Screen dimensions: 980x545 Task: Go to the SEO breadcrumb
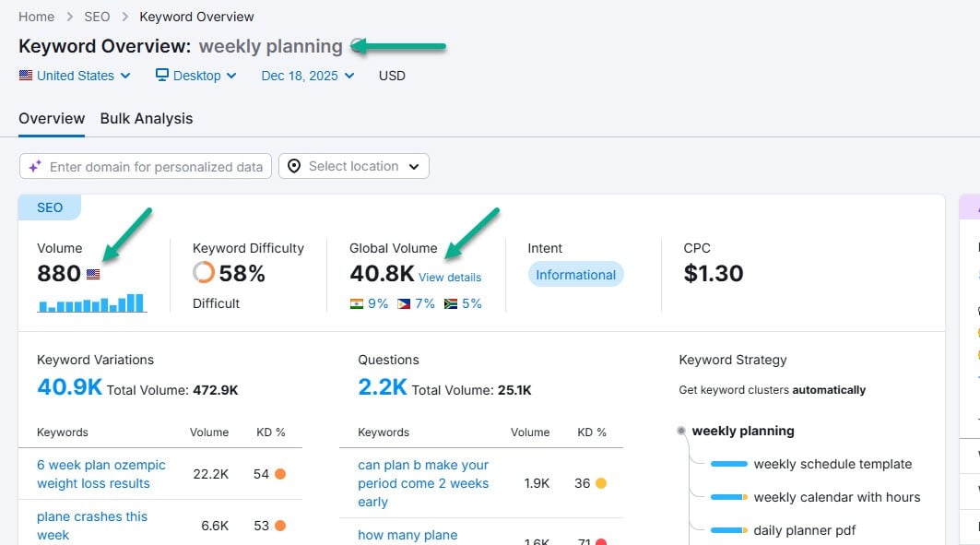(97, 17)
